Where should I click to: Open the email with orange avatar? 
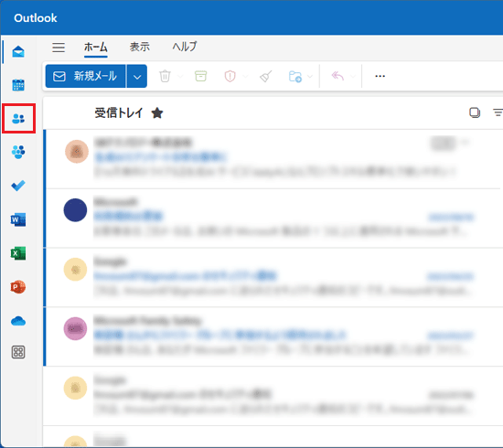point(273,159)
